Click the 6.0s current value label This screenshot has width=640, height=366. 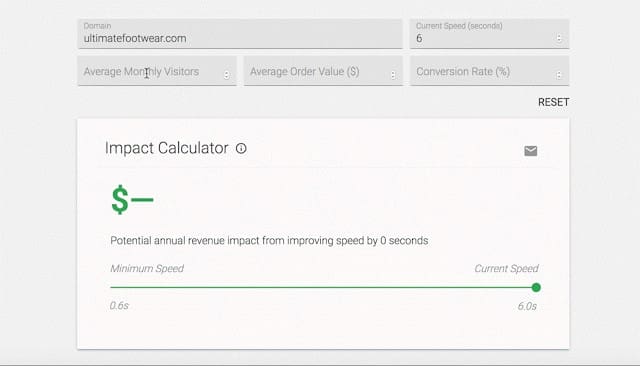point(527,306)
